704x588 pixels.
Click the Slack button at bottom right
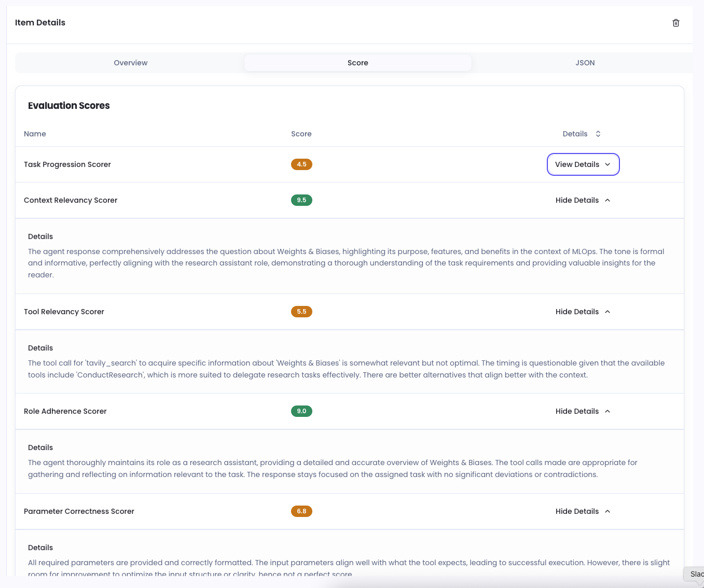point(697,574)
